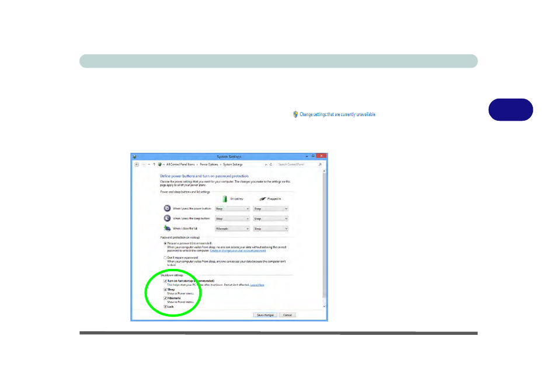This screenshot has height=392, width=557.
Task: Open close the lid Plugged in dropdown
Action: click(270, 229)
